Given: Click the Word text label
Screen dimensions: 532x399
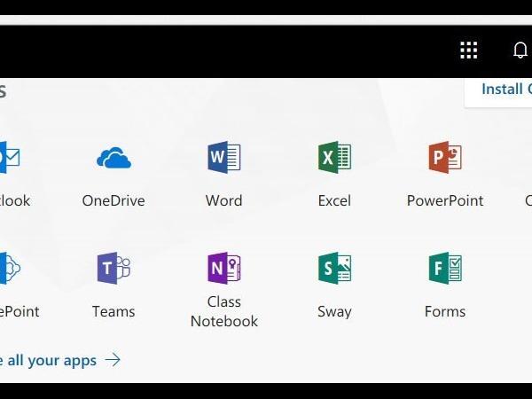Looking at the screenshot, I should click(x=224, y=200).
